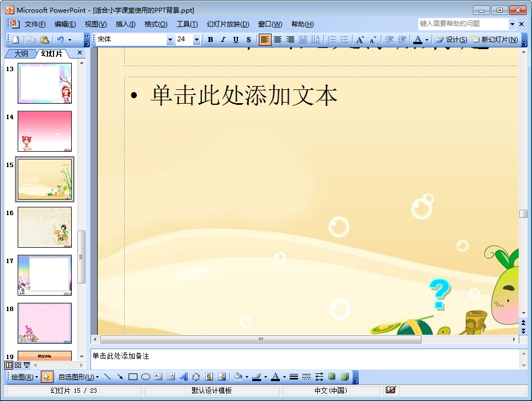Viewport: 532px width, 401px height.
Task: Toggle text shadow formatting
Action: (x=249, y=40)
